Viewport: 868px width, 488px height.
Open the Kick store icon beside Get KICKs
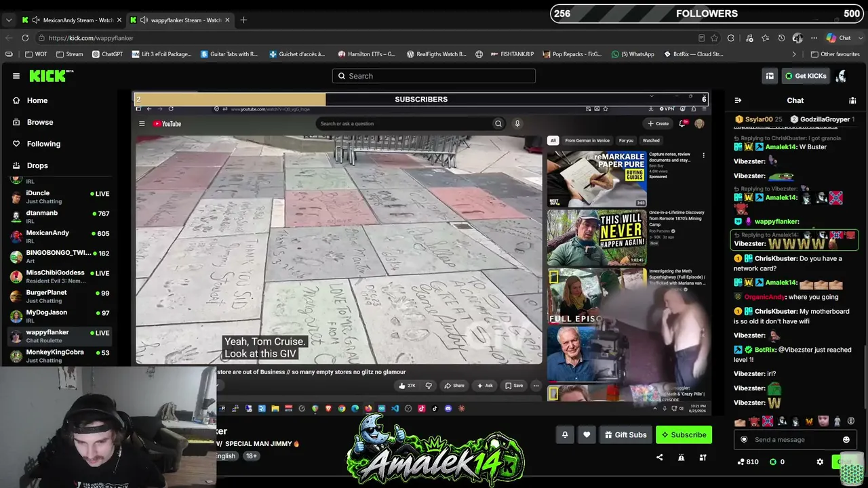tap(770, 76)
